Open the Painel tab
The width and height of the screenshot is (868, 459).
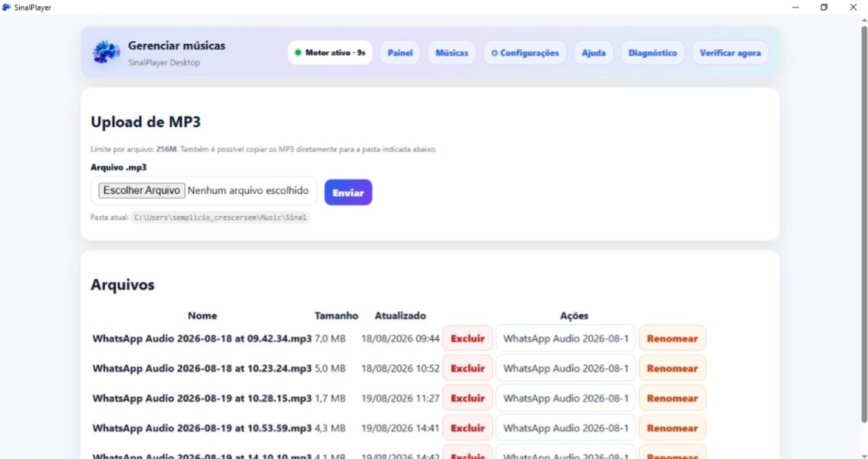[x=400, y=53]
